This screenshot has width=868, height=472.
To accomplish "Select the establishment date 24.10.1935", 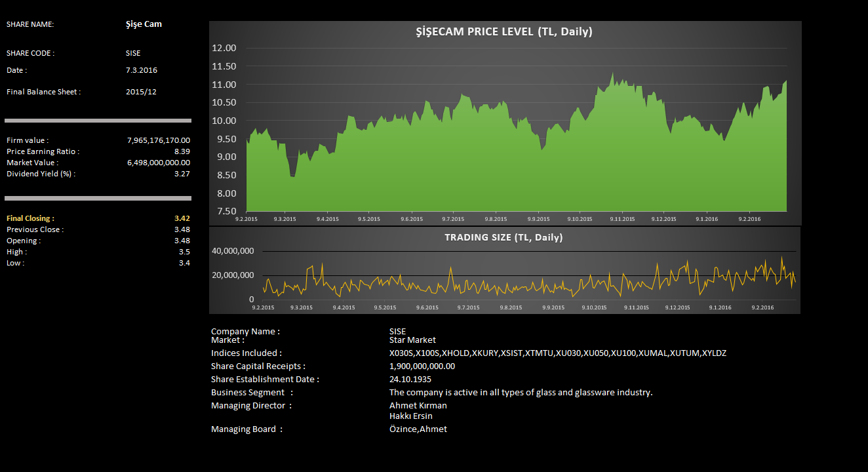I will click(410, 380).
